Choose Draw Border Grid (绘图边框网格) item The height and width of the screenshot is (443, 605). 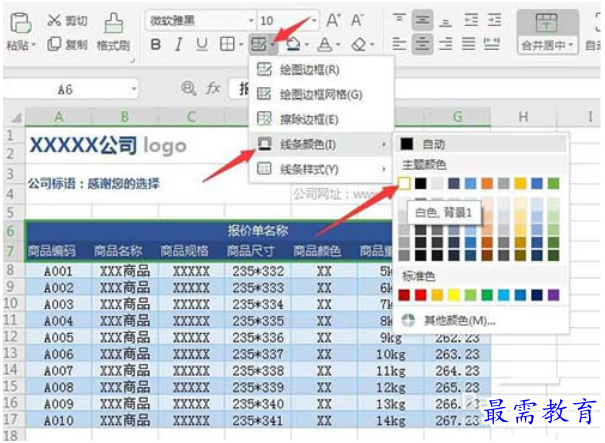click(321, 95)
